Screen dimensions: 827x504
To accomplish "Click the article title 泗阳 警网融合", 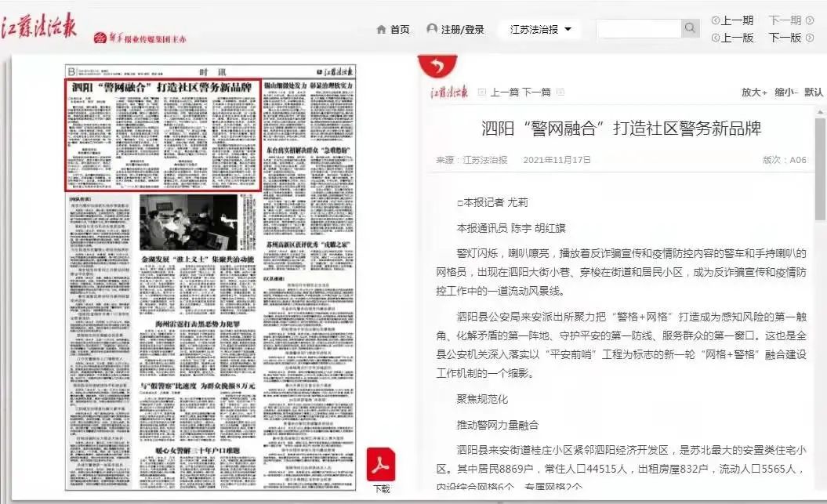I will point(622,128).
